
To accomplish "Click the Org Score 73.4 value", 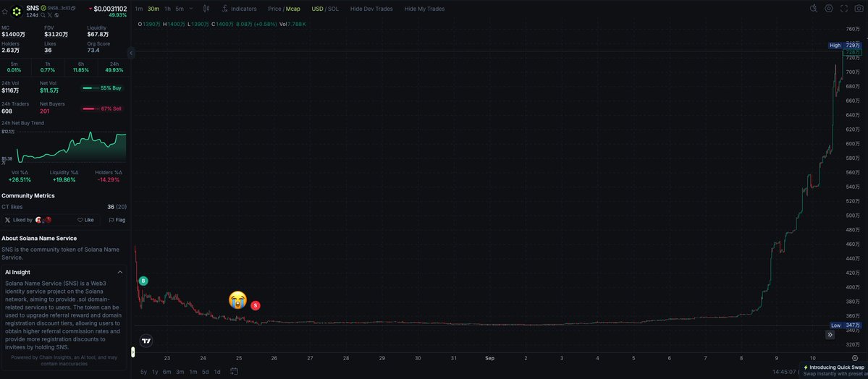I will [93, 51].
